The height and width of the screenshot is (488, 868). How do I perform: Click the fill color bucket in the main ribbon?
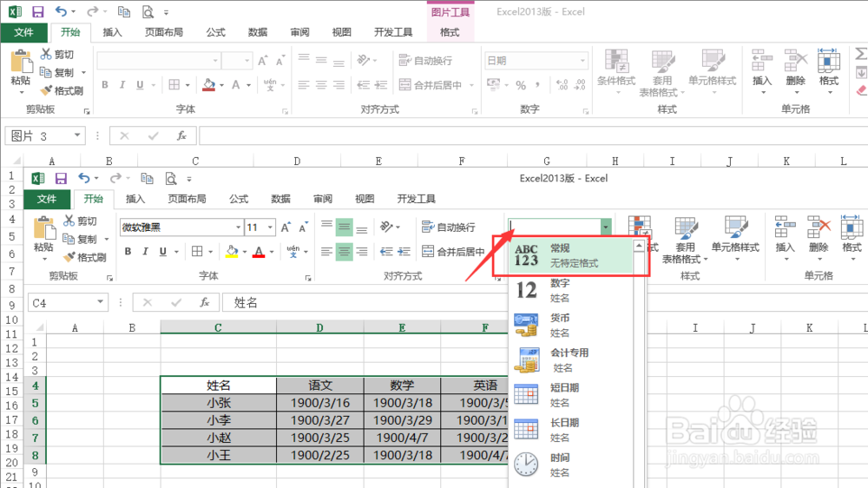[208, 85]
